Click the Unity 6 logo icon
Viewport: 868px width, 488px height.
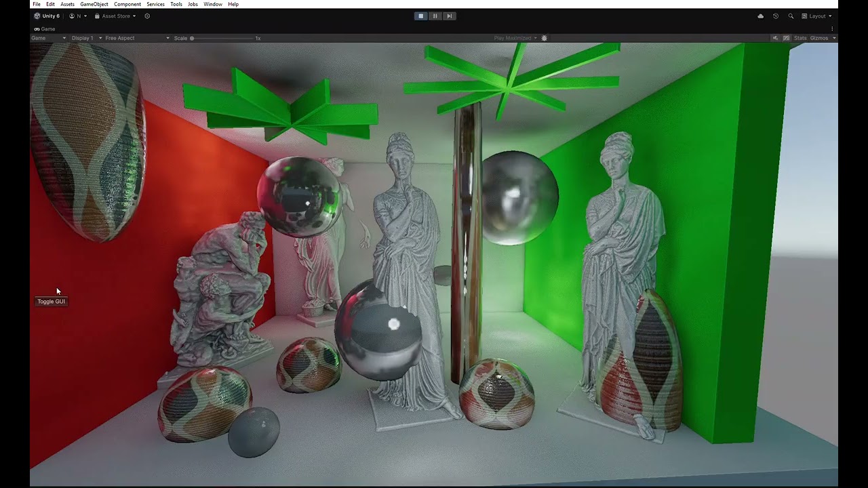pos(37,16)
